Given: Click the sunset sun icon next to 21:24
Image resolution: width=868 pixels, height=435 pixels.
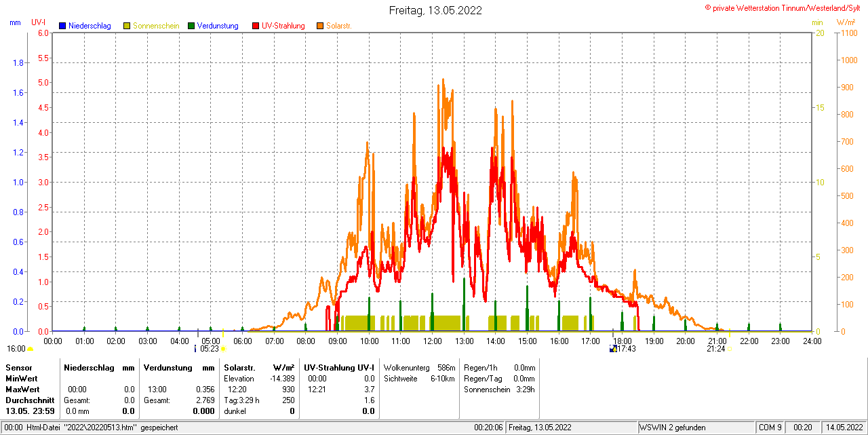Looking at the screenshot, I should [730, 349].
